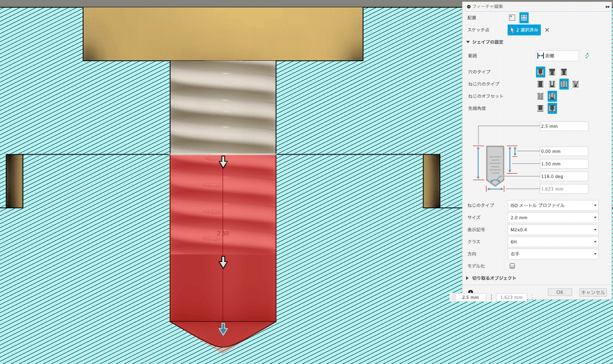Click the info icon at the dialog bottom
This screenshot has width=613, height=364.
(470, 293)
